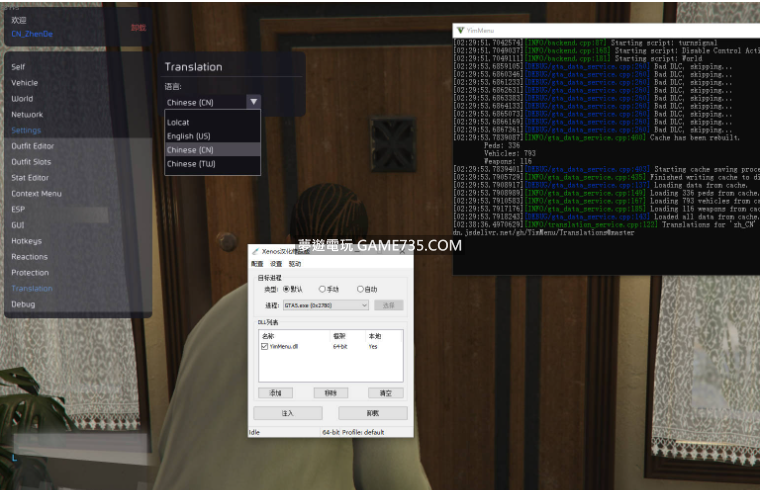The height and width of the screenshot is (490, 760).
Task: Open the Self menu in YimMenu sidebar
Action: (18, 67)
